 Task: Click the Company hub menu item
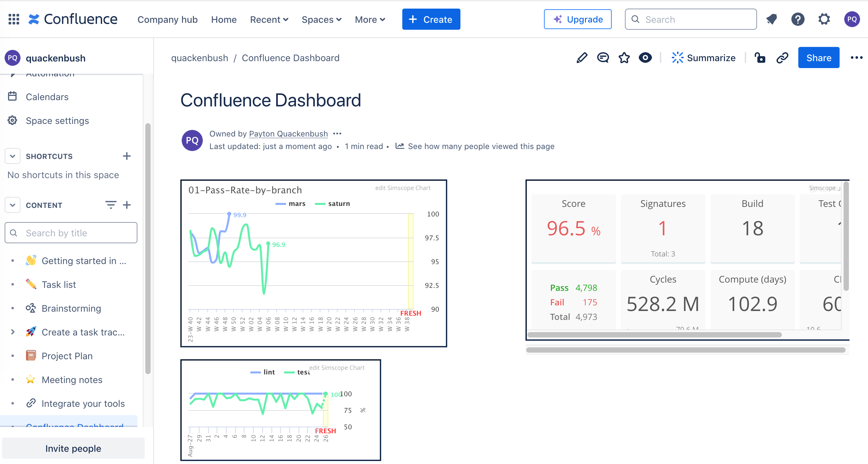click(x=167, y=19)
